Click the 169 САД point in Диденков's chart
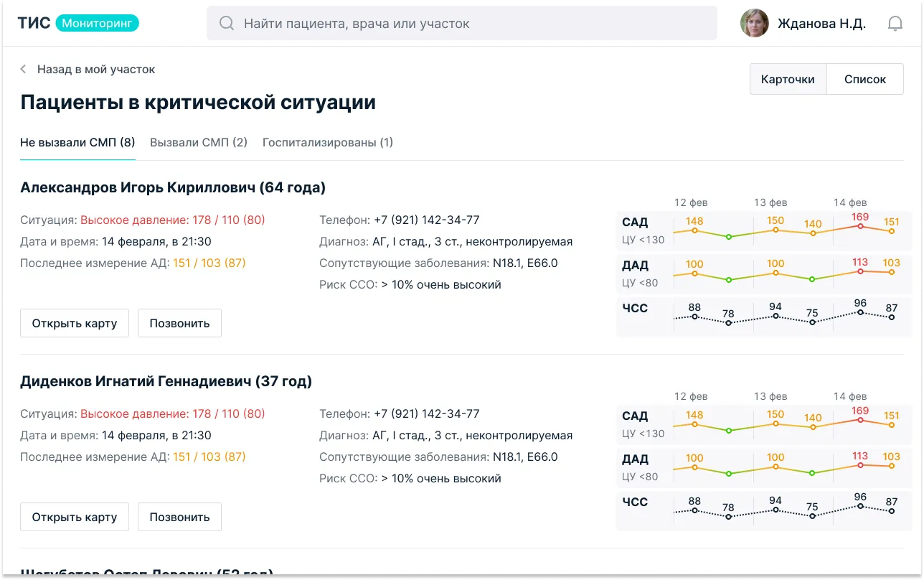The image size is (924, 580). 860,420
